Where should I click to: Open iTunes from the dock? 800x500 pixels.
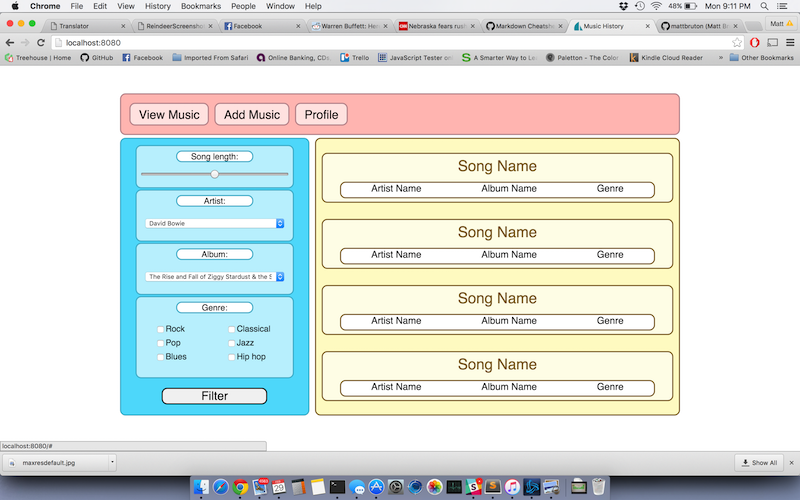(512, 487)
